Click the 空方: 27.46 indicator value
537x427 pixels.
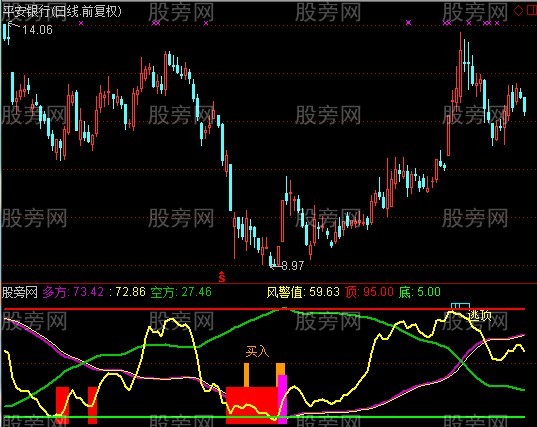[x=181, y=292]
